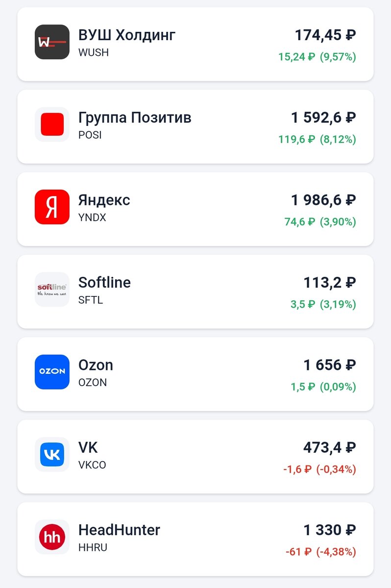Open the ВУШ Холдинг stock name
391x588 pixels.
pos(127,35)
